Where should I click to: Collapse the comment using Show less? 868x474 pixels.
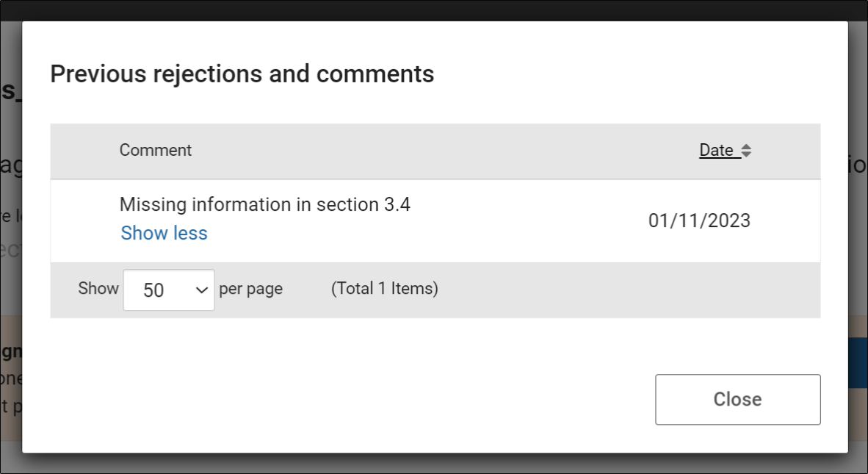[x=164, y=233]
